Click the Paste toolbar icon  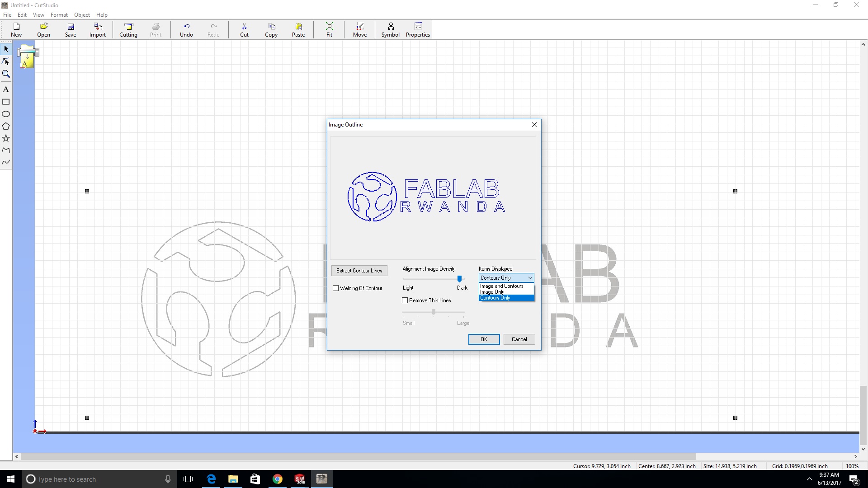point(298,30)
